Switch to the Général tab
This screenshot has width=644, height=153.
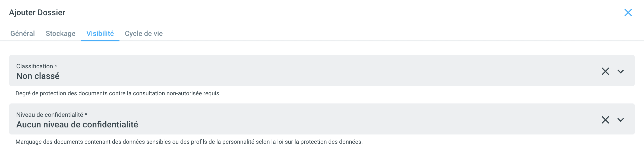coord(23,33)
